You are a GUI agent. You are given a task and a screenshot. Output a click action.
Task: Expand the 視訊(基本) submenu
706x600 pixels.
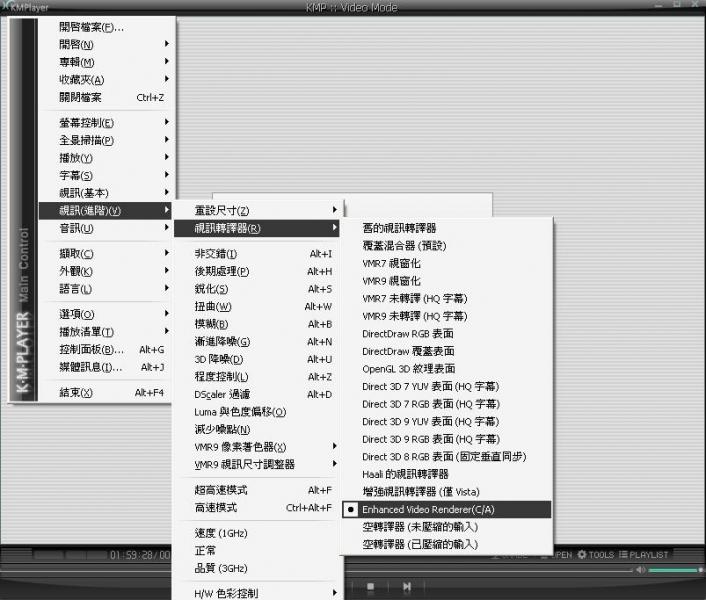point(105,193)
